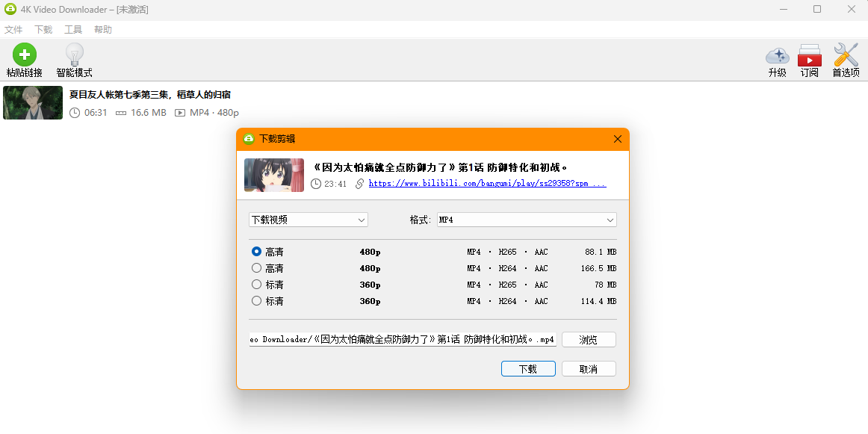The image size is (868, 434).
Task: Click the link icon beside bilibili URL
Action: [x=359, y=183]
